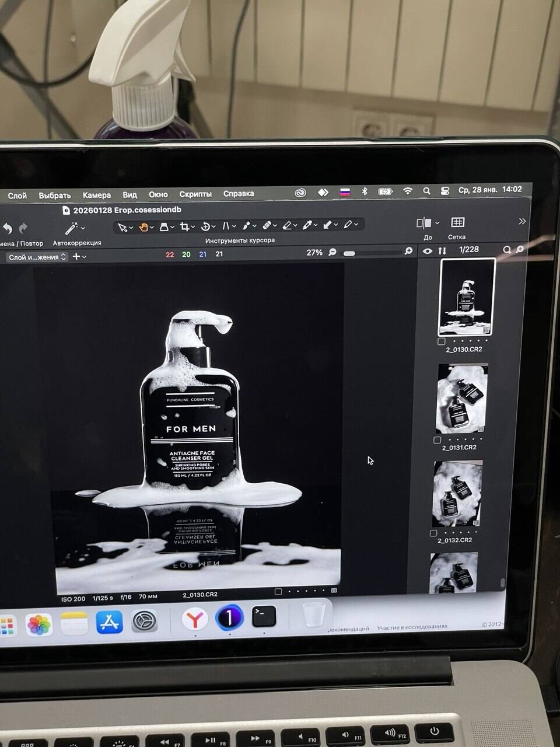Toggle browser eye visibility icon
Image resolution: width=560 pixels, height=747 pixels.
[428, 251]
